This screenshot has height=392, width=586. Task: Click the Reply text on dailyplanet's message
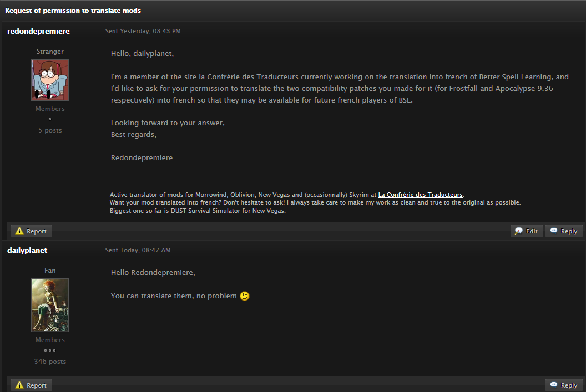pyautogui.click(x=569, y=385)
